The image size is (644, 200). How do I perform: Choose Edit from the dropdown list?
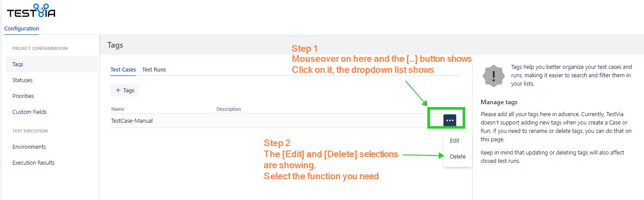[454, 141]
